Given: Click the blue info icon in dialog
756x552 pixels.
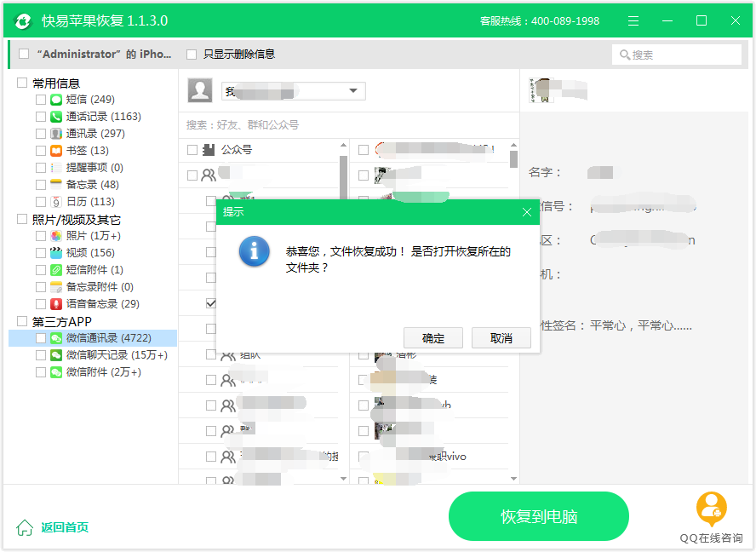Looking at the screenshot, I should (x=254, y=251).
